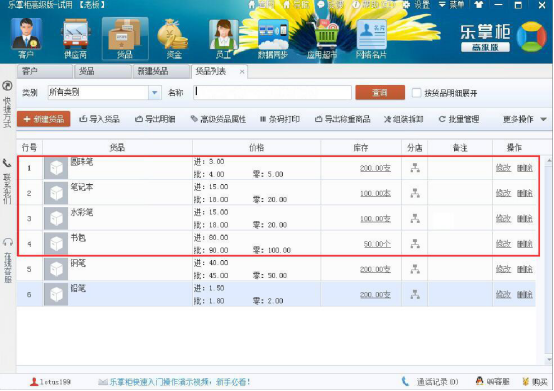Click the 购买 purchase icon in status bar
Viewport: 554px width, 391px height.
tap(526, 381)
